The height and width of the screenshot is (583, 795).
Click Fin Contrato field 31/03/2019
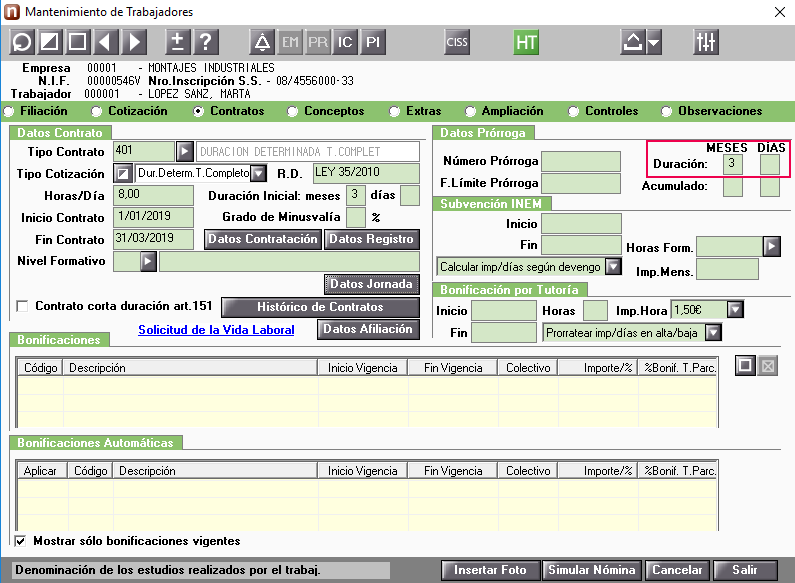[x=153, y=239]
